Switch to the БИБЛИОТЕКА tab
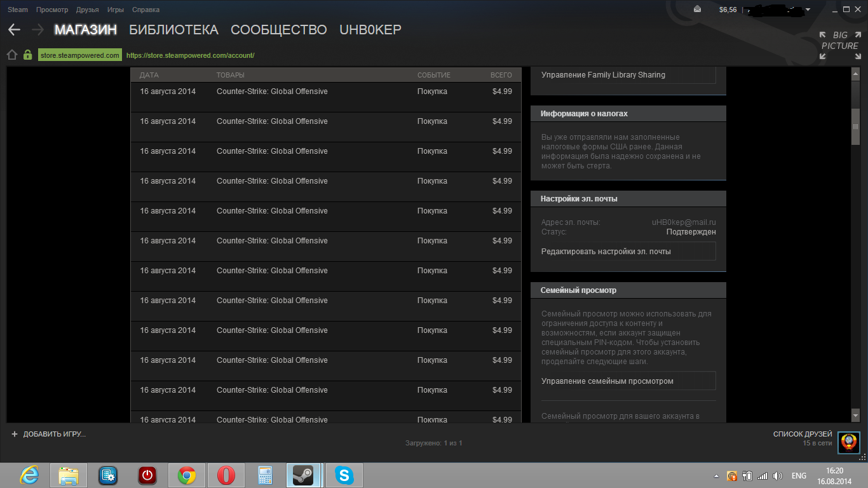Screen dimensions: 868x488 point(173,30)
